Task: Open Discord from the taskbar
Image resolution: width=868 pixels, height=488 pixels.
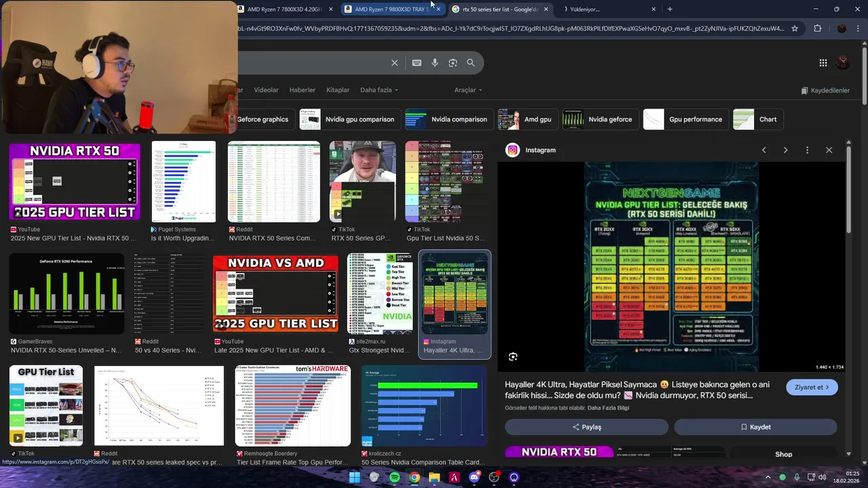Action: (x=474, y=477)
